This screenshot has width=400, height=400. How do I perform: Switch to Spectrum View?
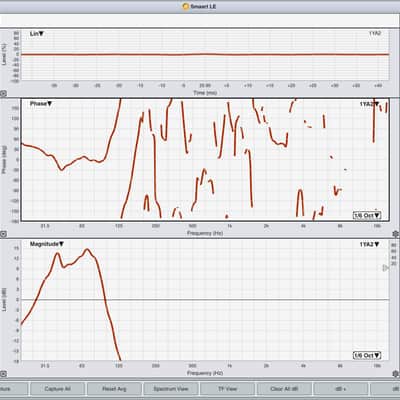(x=171, y=389)
